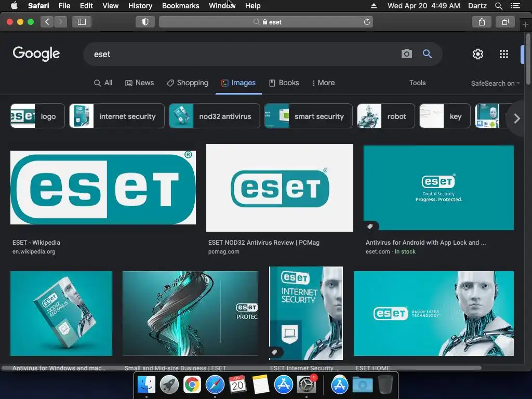Open the ESET HOME robot image
Screen dimensions: 532x399
434,313
